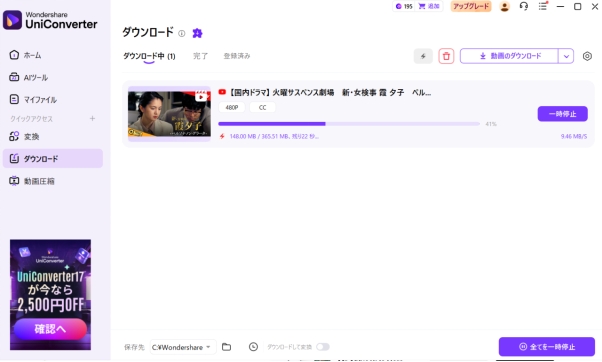Click the クイックアクセス label in sidebar
This screenshot has width=602, height=362.
31,119
